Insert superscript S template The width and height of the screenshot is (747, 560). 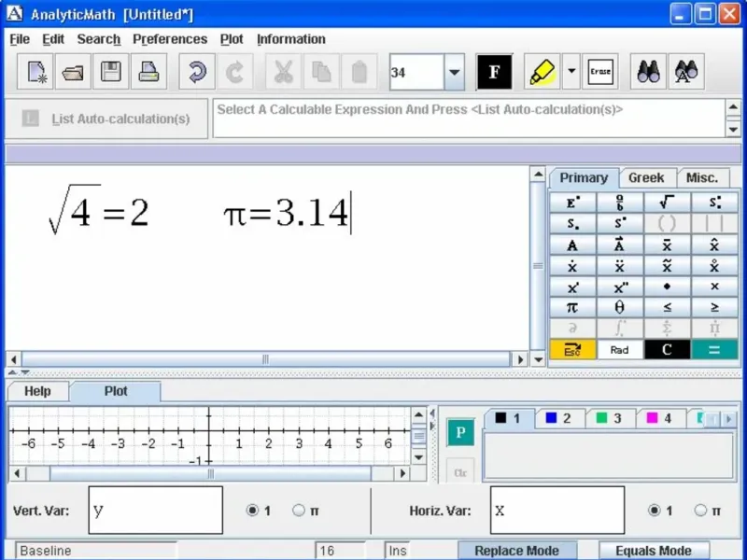(619, 223)
